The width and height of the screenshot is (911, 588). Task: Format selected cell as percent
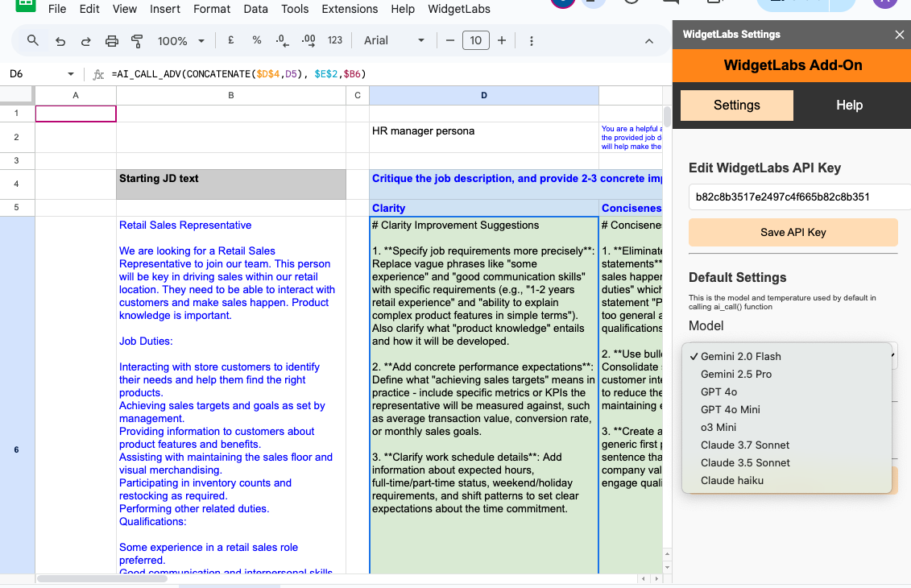(x=257, y=40)
